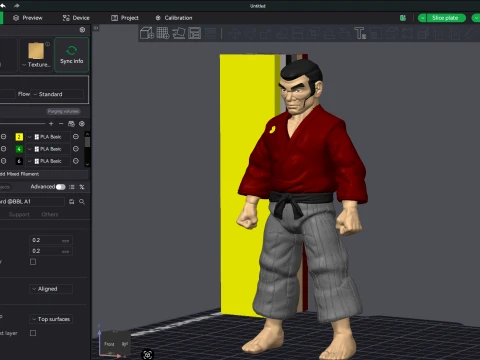The height and width of the screenshot is (360, 480).
Task: Edit filament 2 PLA Basic preset icon
Action: [76, 137]
